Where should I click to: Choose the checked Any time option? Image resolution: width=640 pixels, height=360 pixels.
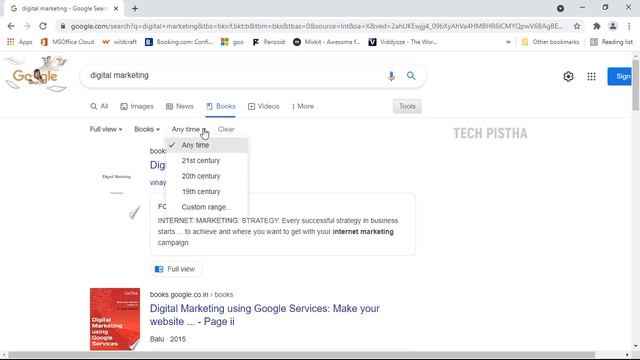click(x=207, y=145)
